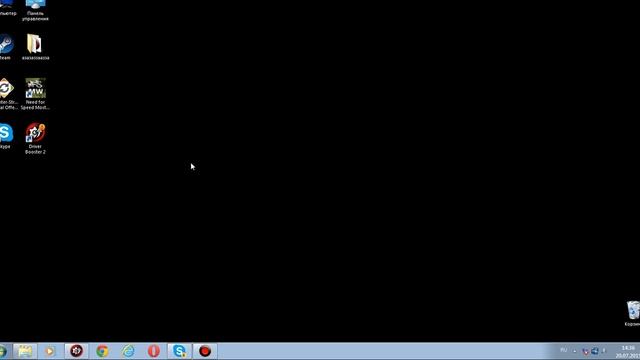Click the RU language indicator in the tray

pos(564,350)
